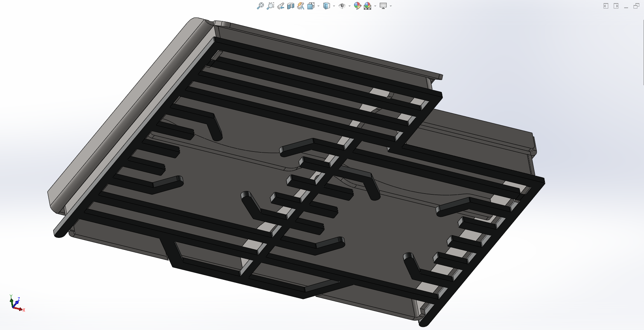
Task: Select the Zoom to Area tool
Action: [271, 6]
